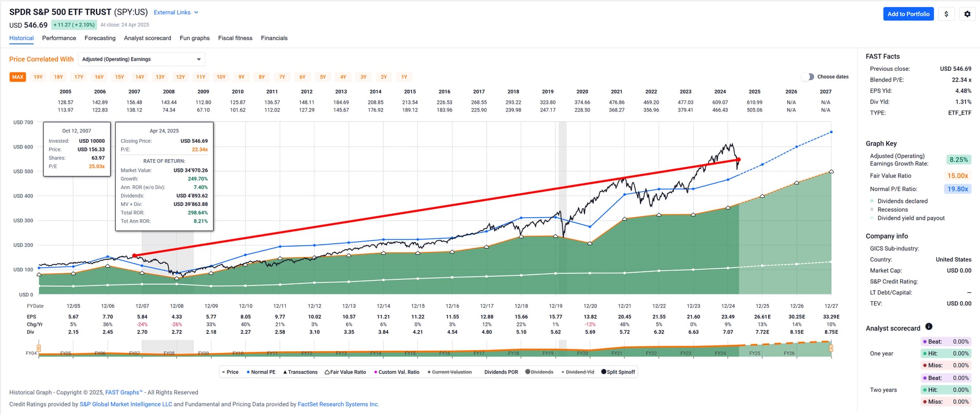Open the settings gear icon
The height and width of the screenshot is (415, 980).
pyautogui.click(x=967, y=14)
